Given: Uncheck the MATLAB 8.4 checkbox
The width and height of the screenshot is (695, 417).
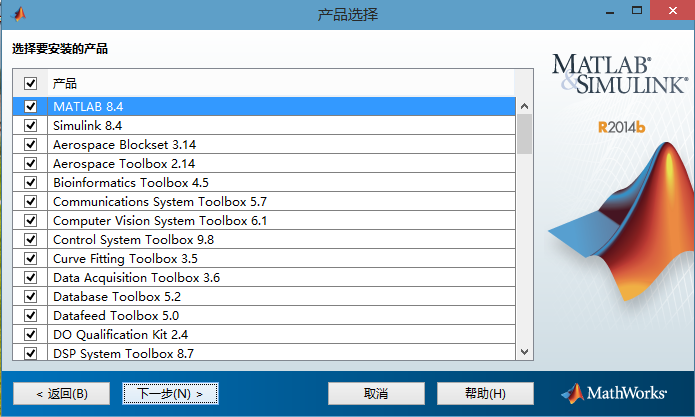Looking at the screenshot, I should click(30, 106).
